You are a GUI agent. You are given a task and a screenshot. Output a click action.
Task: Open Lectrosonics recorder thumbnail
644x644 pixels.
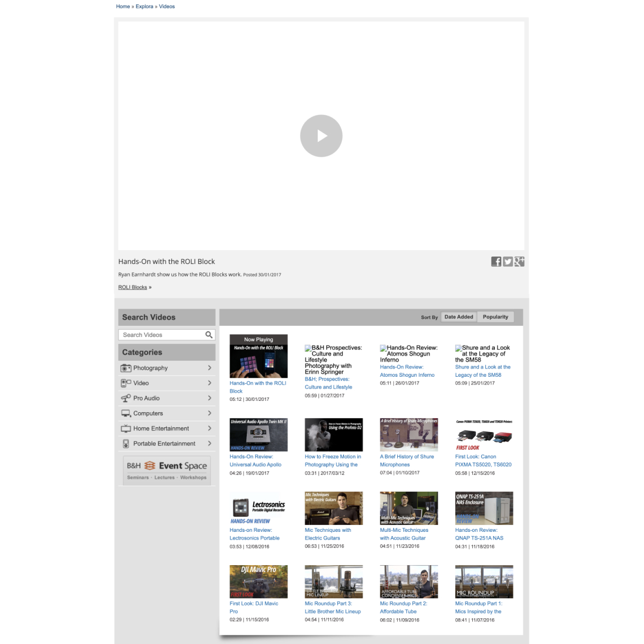point(259,508)
